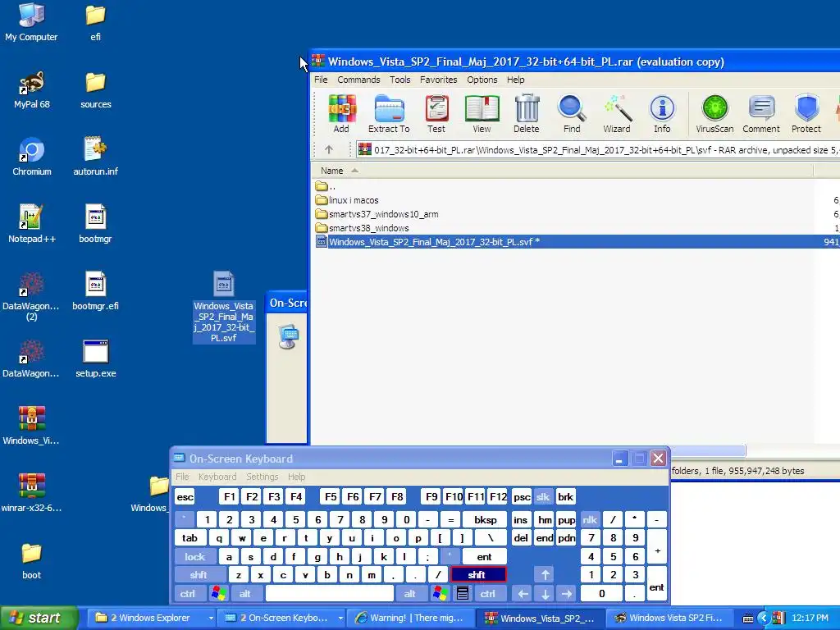
Task: Click the Add button in WinRAR toolbar
Action: [342, 113]
